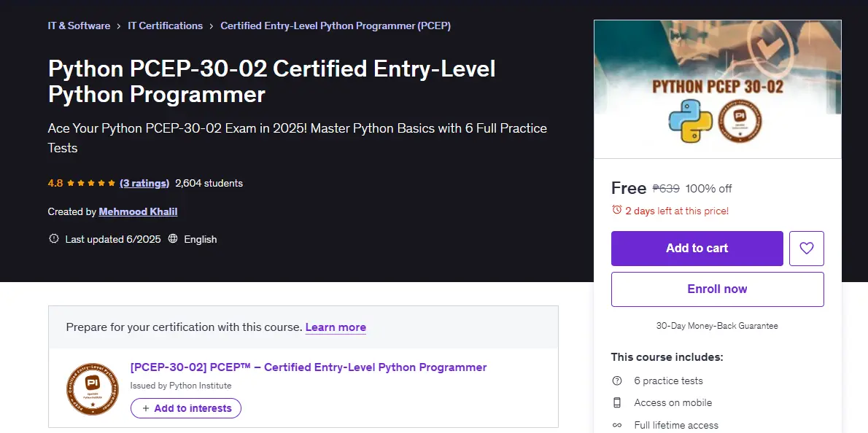The image size is (868, 433).
Task: Click the 100% off discount text
Action: (708, 189)
